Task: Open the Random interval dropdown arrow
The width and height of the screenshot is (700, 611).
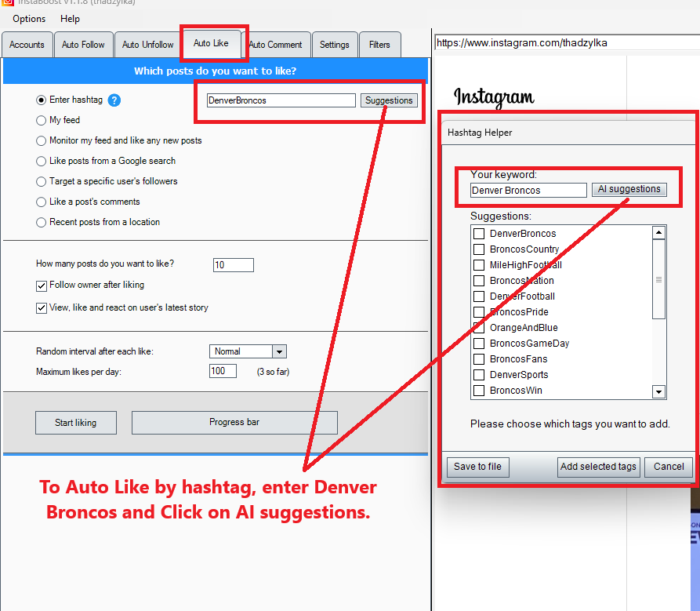Action: [280, 351]
